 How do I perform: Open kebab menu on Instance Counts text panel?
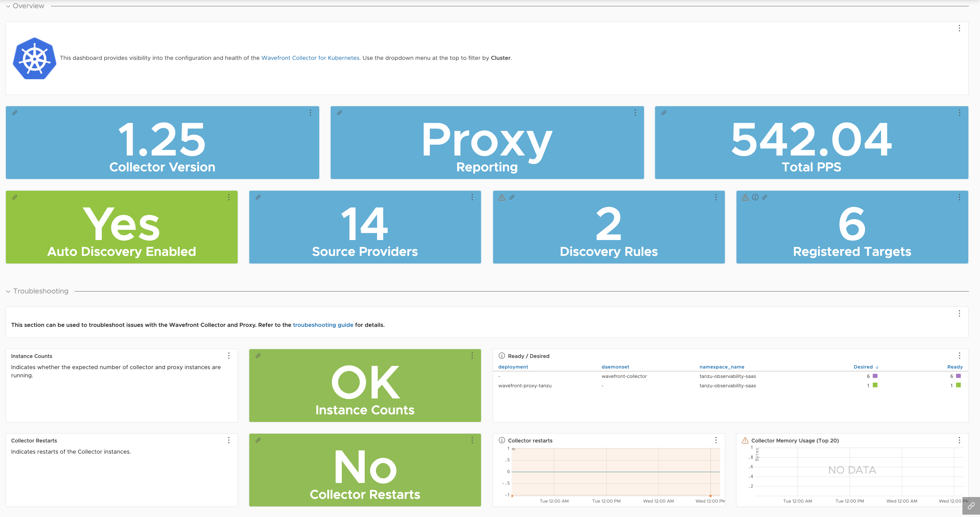coord(229,355)
